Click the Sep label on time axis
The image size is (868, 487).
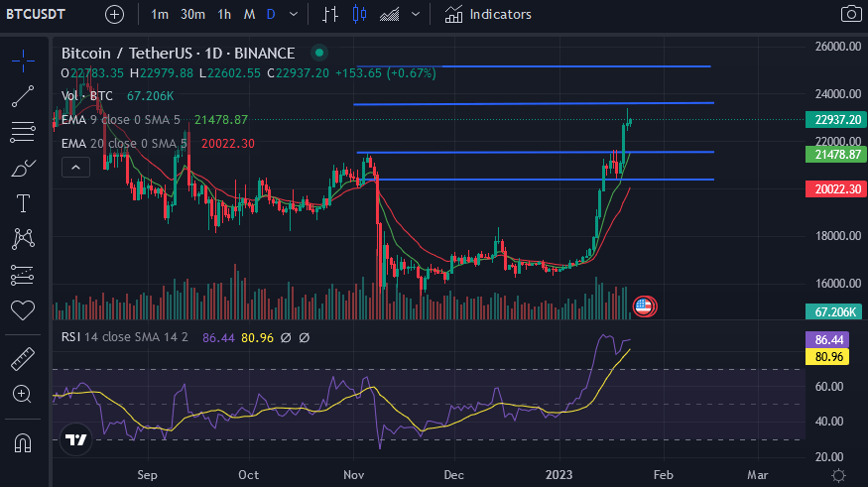pyautogui.click(x=147, y=475)
